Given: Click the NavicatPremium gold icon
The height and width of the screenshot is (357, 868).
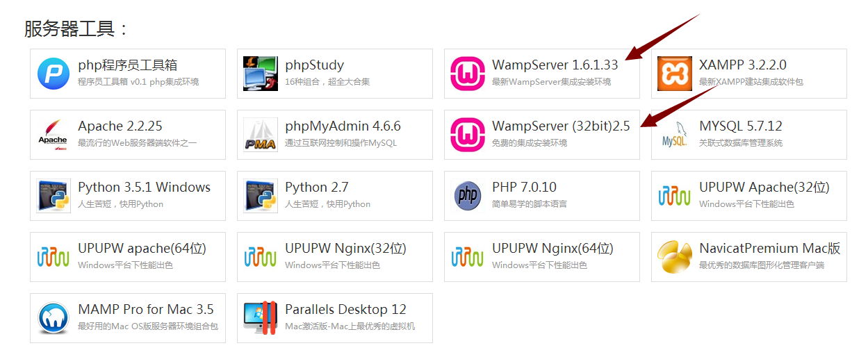Looking at the screenshot, I should 675,256.
